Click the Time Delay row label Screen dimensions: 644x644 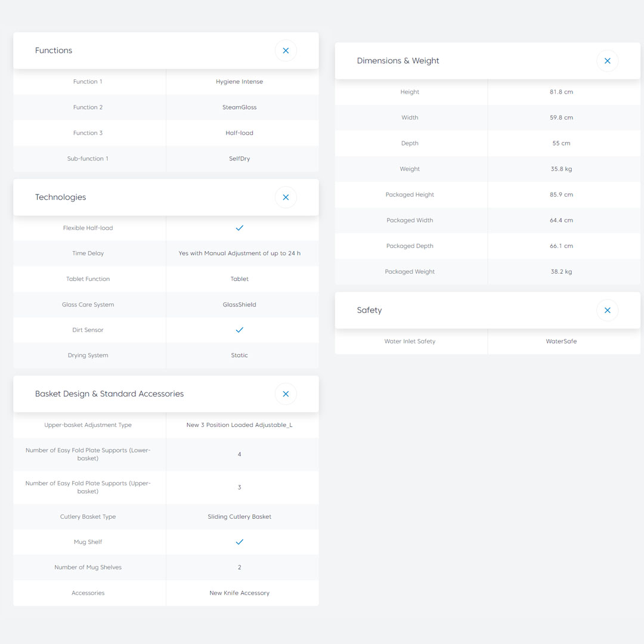click(88, 253)
